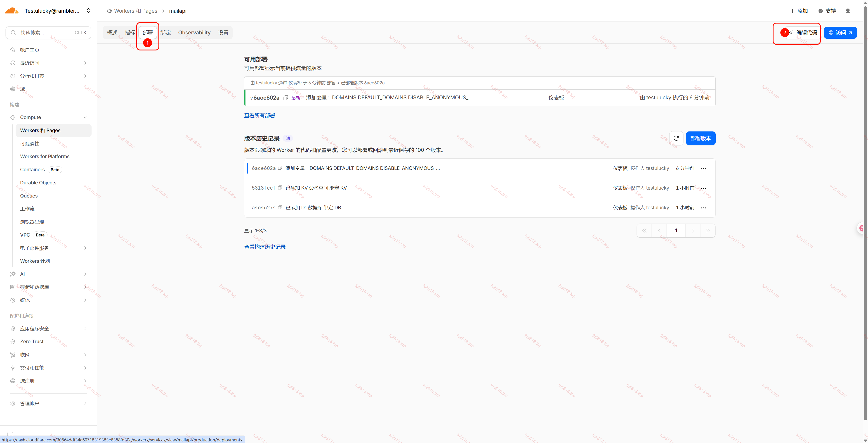The image size is (868, 443).
Task: Open more actions for version a4e46274
Action: [704, 208]
